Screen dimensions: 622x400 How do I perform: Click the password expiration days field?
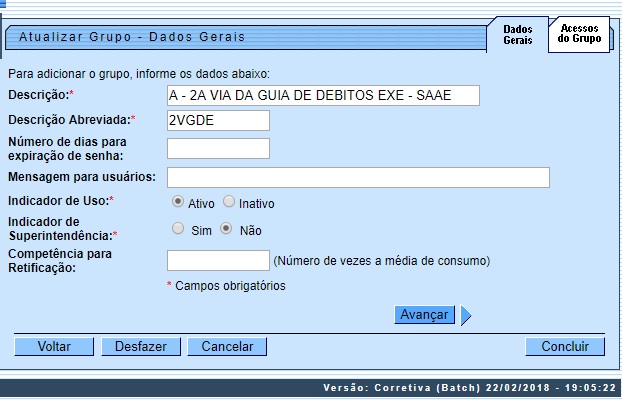[x=218, y=149]
